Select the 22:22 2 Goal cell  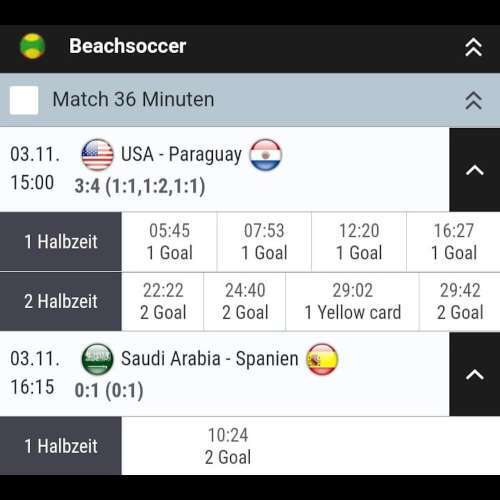pos(163,301)
